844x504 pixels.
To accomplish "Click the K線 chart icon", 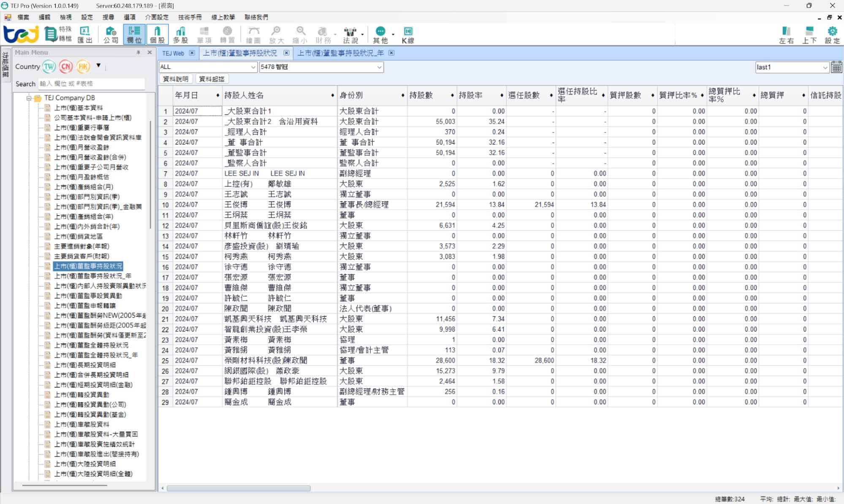I will [408, 35].
